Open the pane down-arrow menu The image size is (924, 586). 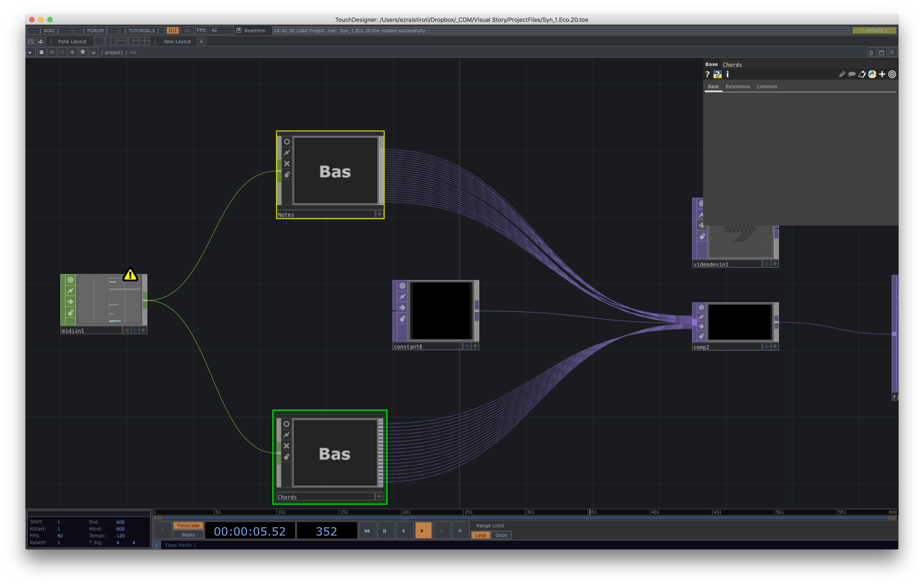pyautogui.click(x=892, y=52)
